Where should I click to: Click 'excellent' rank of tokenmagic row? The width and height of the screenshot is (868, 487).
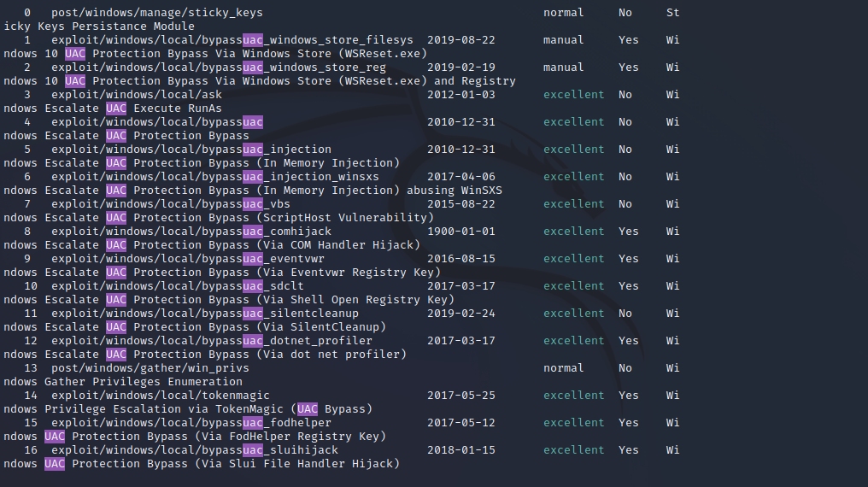pyautogui.click(x=573, y=396)
